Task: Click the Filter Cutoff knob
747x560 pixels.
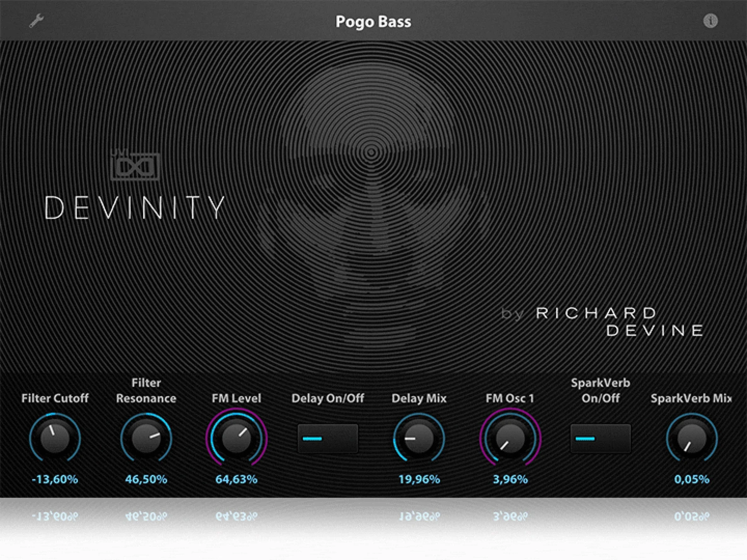Action: point(55,438)
